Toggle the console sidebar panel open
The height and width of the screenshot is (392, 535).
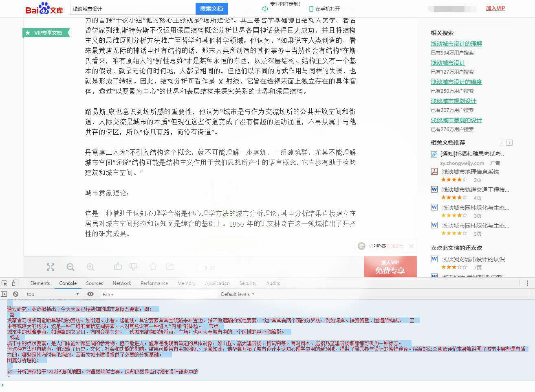(4, 294)
